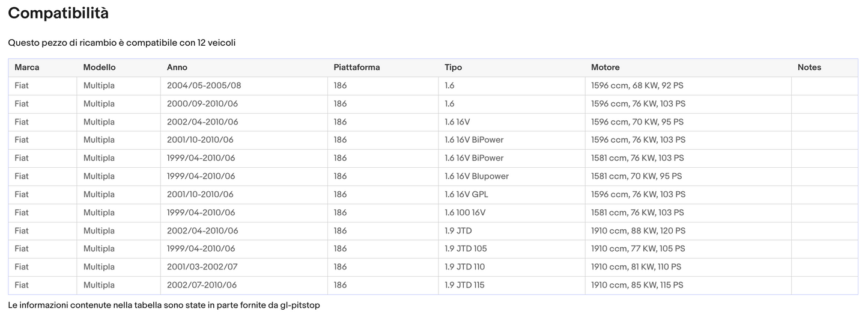Screen dimensions: 868x320
Task: Click the 2001/03-2002/07 year cell
Action: coord(201,266)
